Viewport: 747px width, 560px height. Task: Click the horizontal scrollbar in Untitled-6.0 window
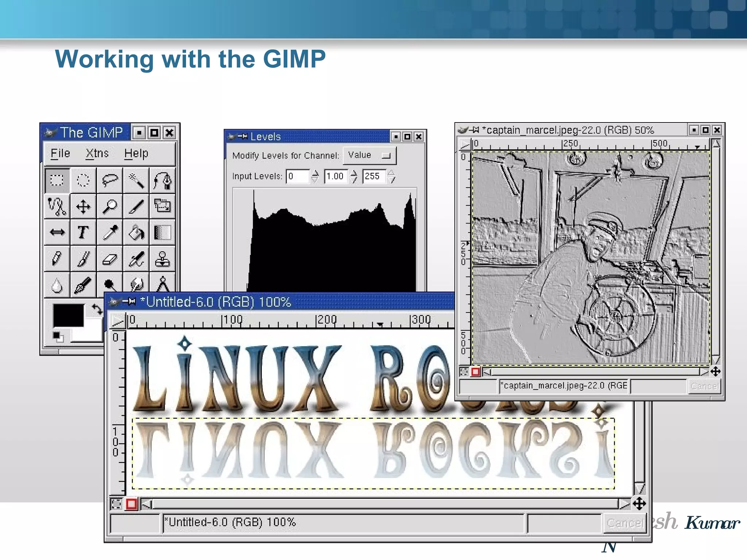tap(385, 504)
